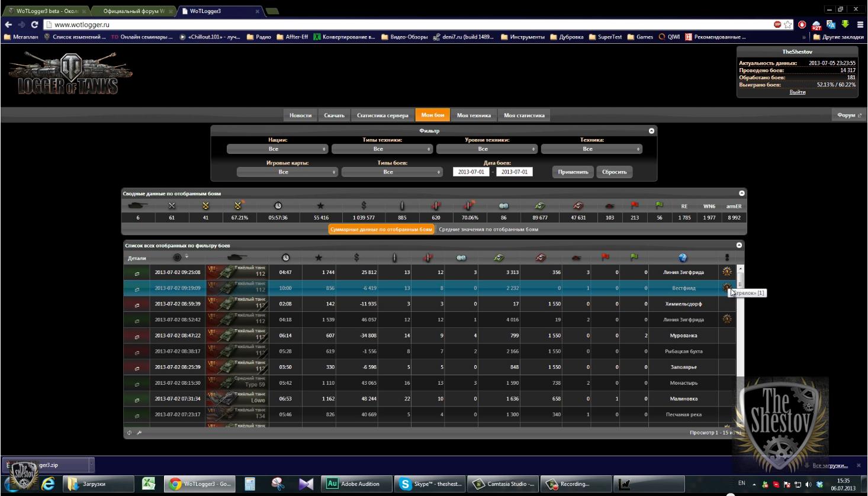Click the Все загрузки link in downloads bar

(x=830, y=466)
